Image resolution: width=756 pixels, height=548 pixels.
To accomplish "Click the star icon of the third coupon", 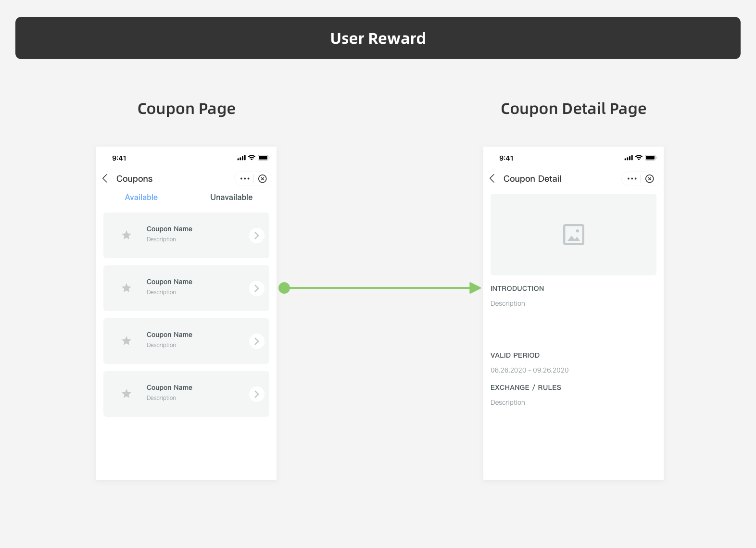I will 126,341.
